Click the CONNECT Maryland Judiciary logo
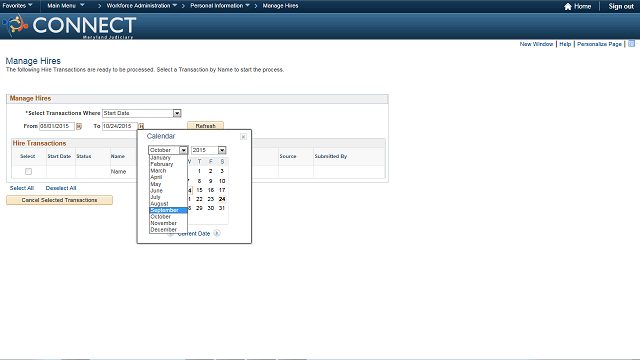640x360 pixels. click(69, 26)
